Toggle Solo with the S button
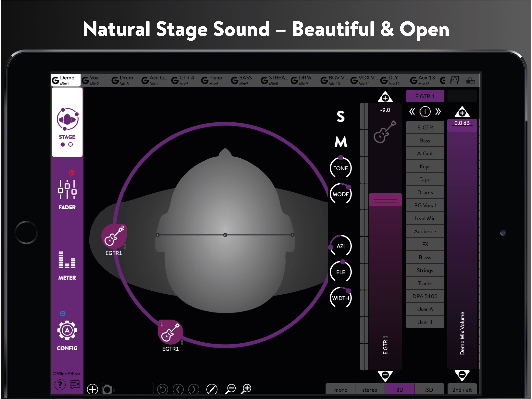 point(341,116)
